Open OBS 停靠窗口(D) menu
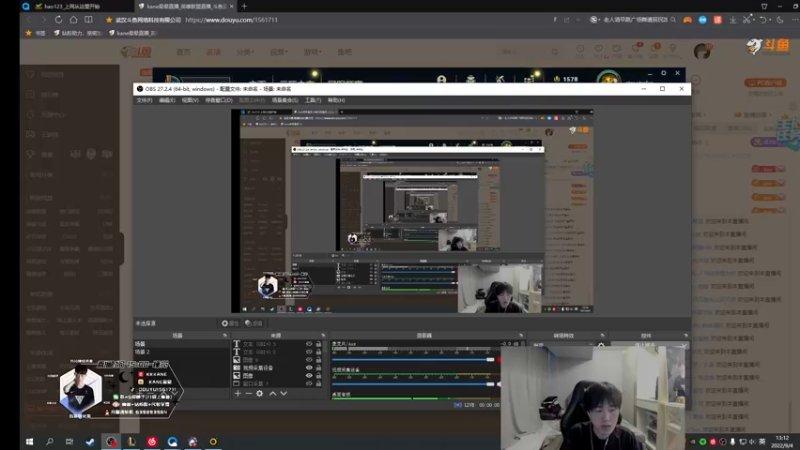The image size is (800, 450). (219, 101)
